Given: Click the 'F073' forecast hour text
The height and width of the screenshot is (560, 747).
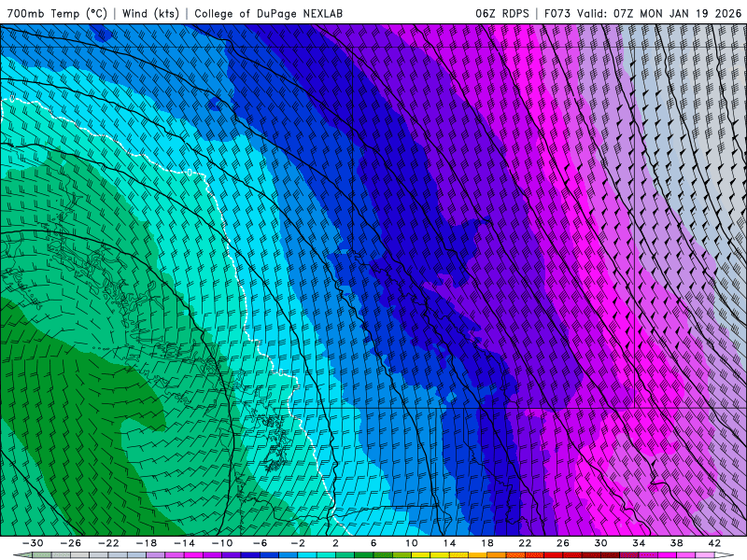Looking at the screenshot, I should pos(557,13).
